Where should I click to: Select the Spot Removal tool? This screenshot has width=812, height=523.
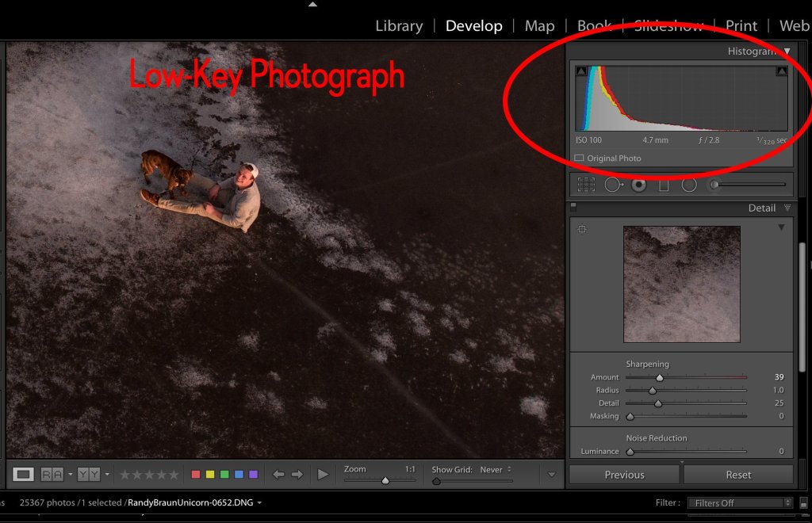pyautogui.click(x=613, y=185)
